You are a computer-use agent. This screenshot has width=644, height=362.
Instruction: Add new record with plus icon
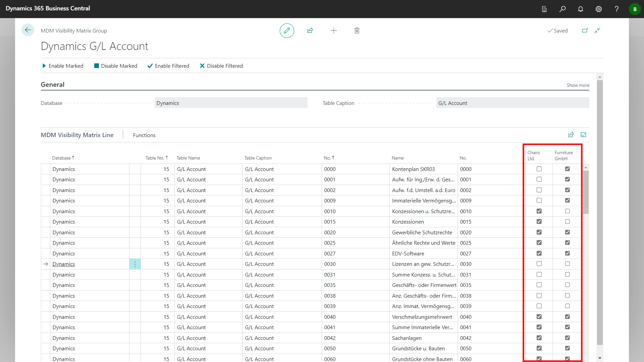click(x=333, y=31)
